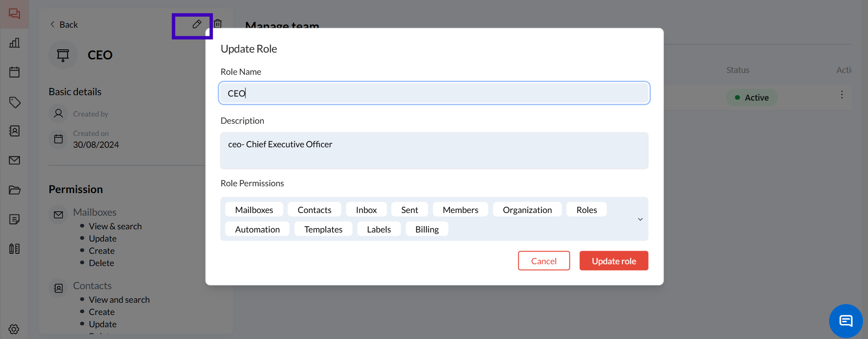Select the Automation permission chip
The image size is (868, 339).
(x=257, y=229)
